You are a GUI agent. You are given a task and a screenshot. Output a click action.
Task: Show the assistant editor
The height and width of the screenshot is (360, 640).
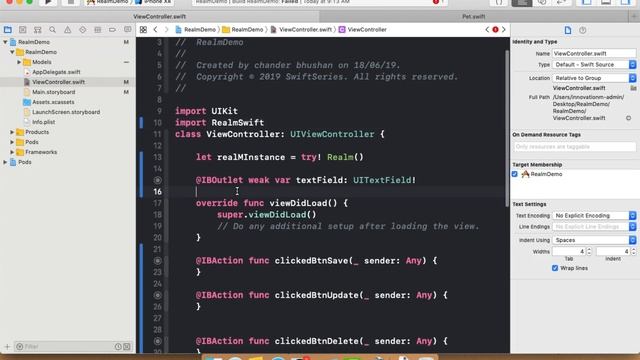pos(542,2)
